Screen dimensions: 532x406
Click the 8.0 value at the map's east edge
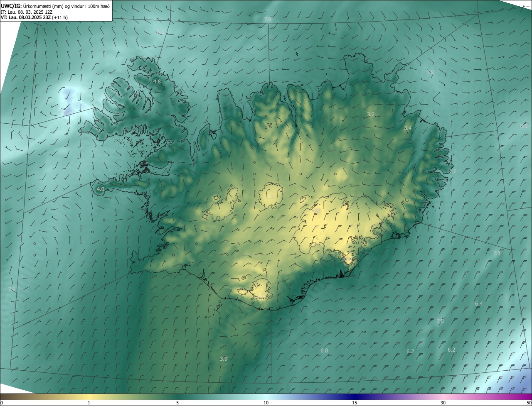pos(524,126)
